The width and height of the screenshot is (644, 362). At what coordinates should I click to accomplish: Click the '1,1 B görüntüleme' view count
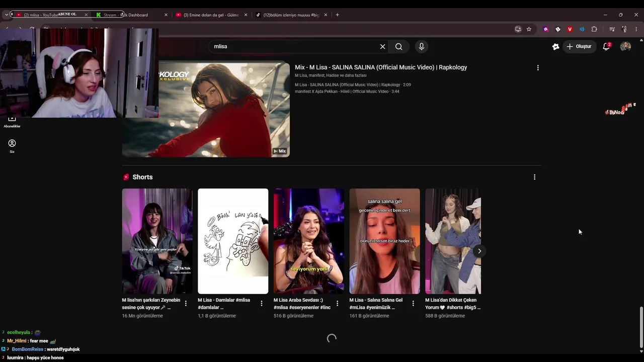click(217, 316)
